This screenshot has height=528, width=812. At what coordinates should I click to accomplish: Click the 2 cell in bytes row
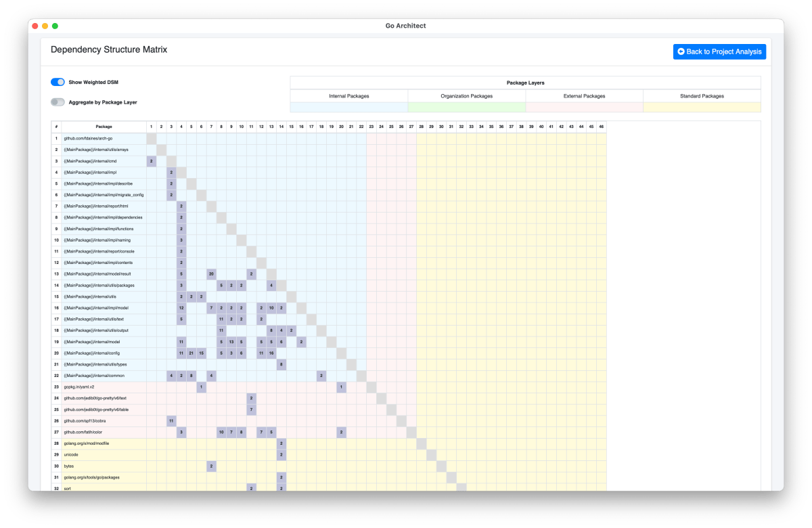tap(211, 466)
